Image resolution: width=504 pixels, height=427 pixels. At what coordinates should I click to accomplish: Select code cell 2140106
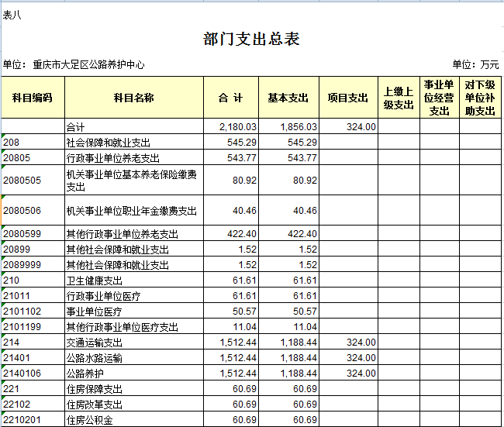coord(33,373)
